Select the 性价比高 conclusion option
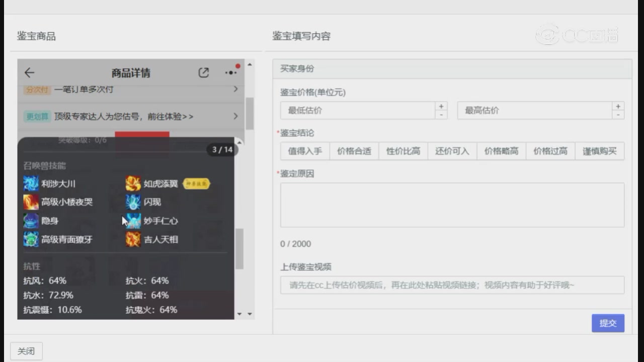The height and width of the screenshot is (362, 644). (x=403, y=151)
